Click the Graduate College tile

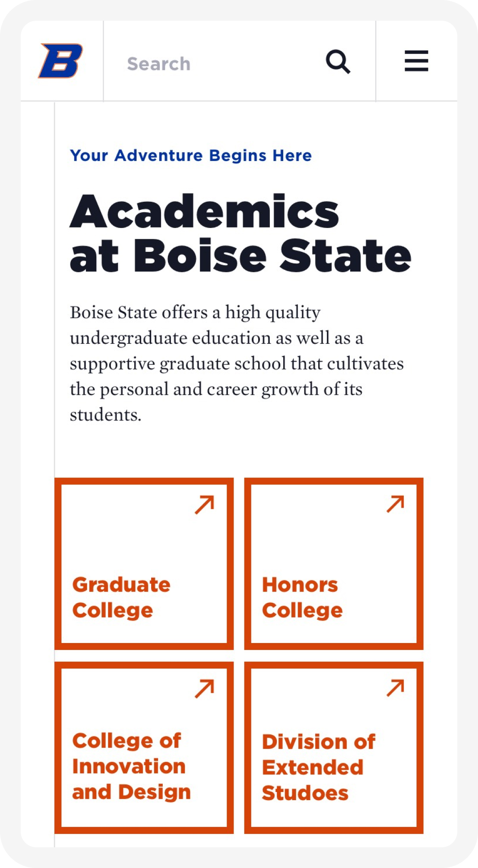[144, 564]
